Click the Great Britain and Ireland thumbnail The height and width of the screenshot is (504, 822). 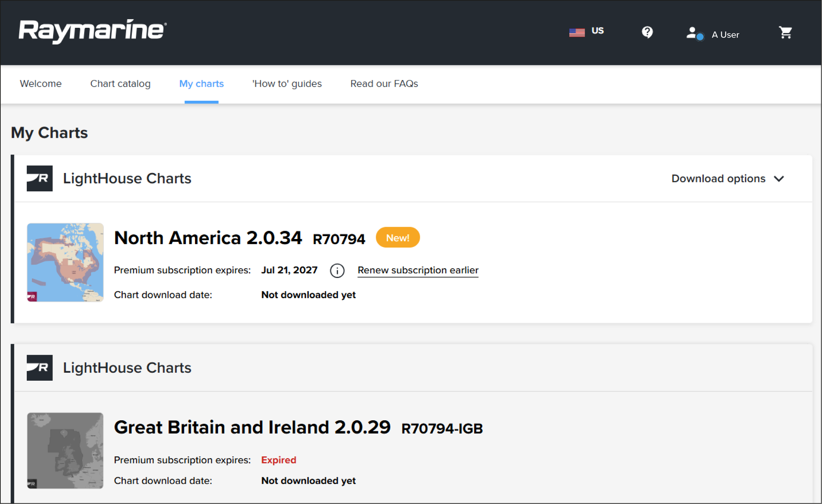click(x=65, y=451)
